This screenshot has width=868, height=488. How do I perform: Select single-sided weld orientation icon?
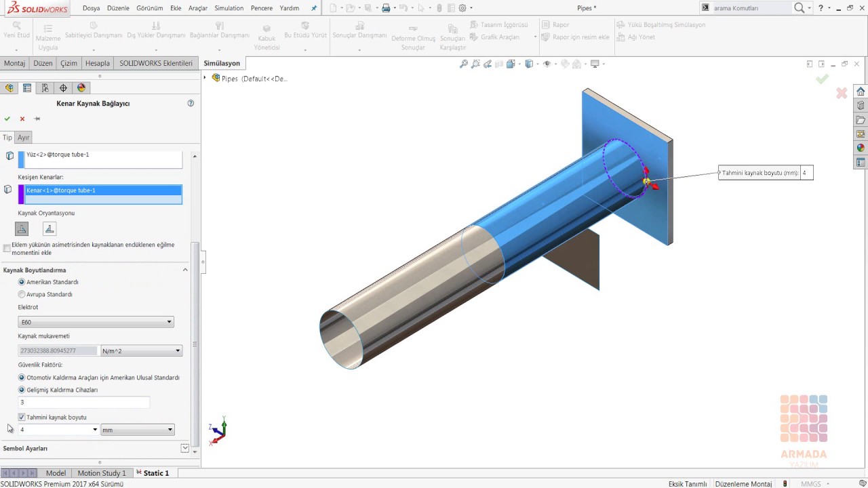pyautogui.click(x=22, y=228)
